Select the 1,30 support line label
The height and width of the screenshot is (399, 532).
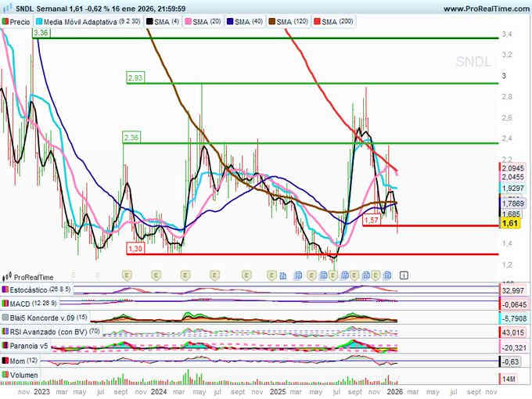tap(135, 249)
